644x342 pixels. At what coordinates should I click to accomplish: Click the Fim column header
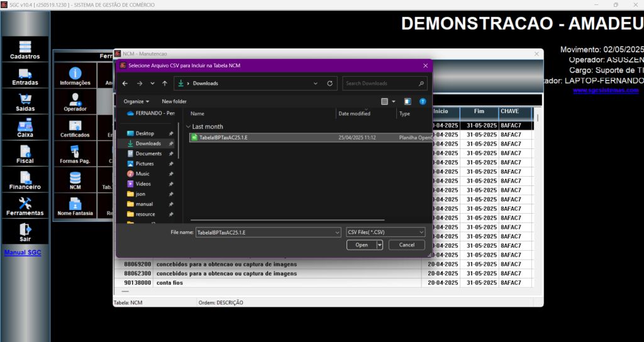(479, 112)
